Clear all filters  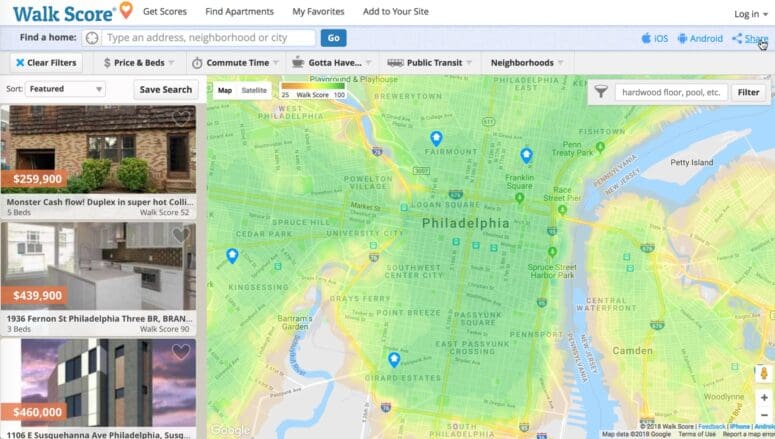[46, 63]
